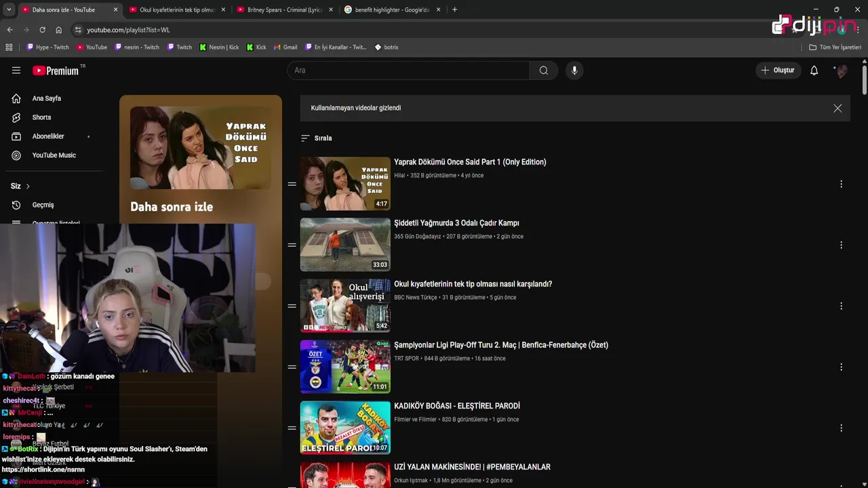The image size is (868, 488).
Task: Play the Benfica-Fenerbahçe özet thumbnail
Action: (x=345, y=367)
